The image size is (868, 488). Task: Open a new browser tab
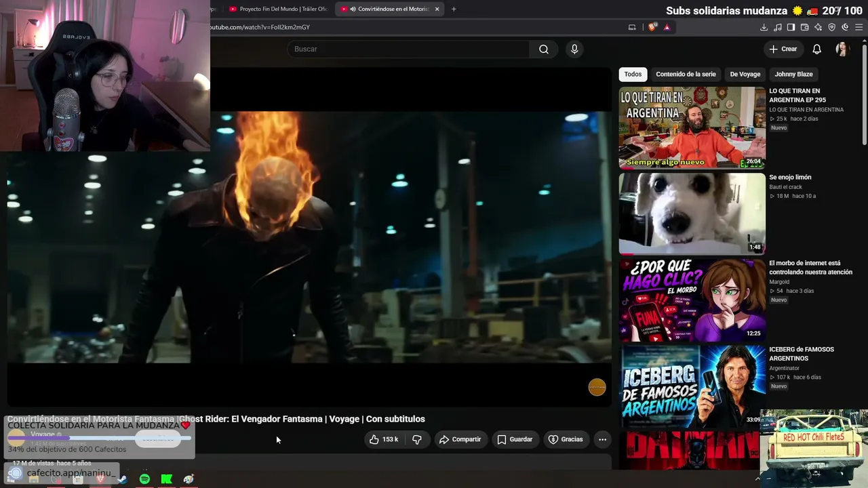pos(454,9)
